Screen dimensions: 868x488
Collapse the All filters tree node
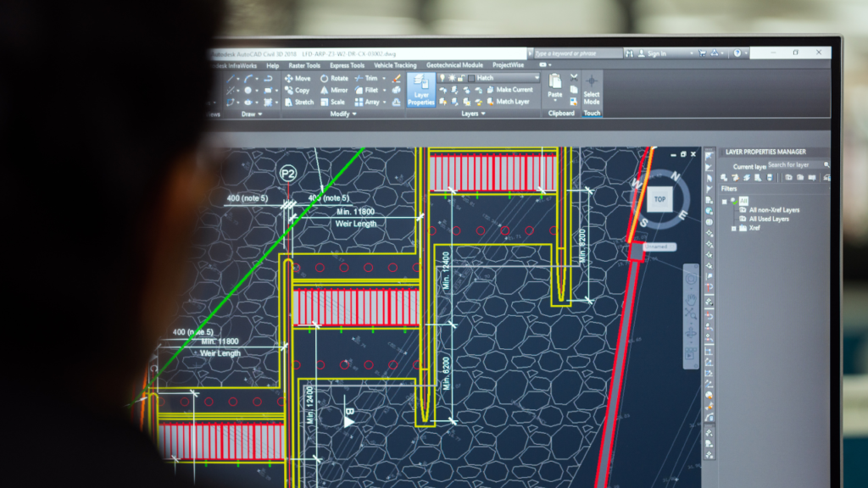(x=725, y=201)
